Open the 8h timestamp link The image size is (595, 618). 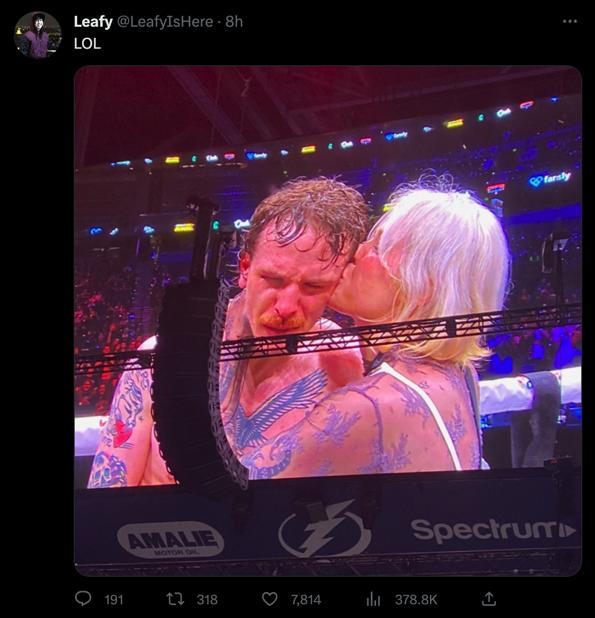pyautogui.click(x=234, y=22)
